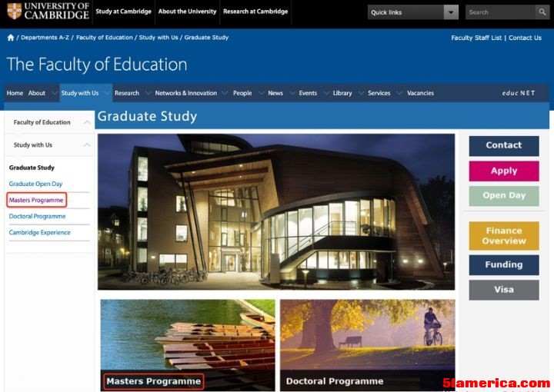Screen dimensions: 554x392
Task: Go to Departments A-Z breadcrumb link
Action: (45, 38)
